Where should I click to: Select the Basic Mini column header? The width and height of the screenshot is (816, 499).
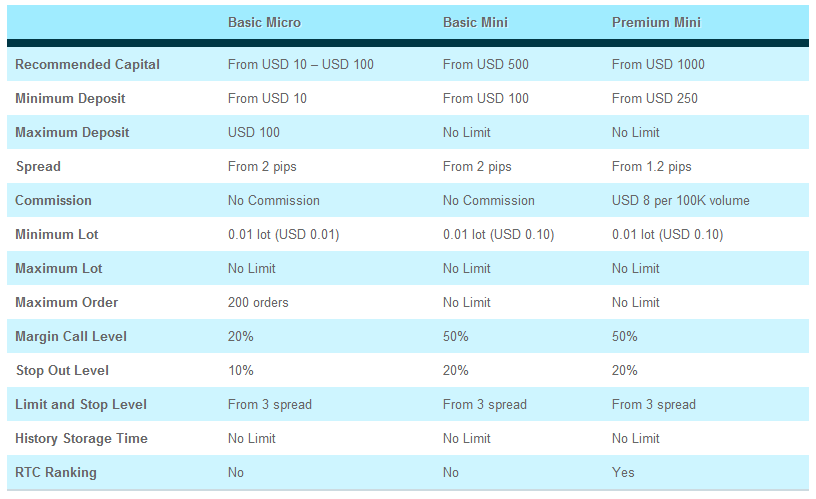coord(475,22)
